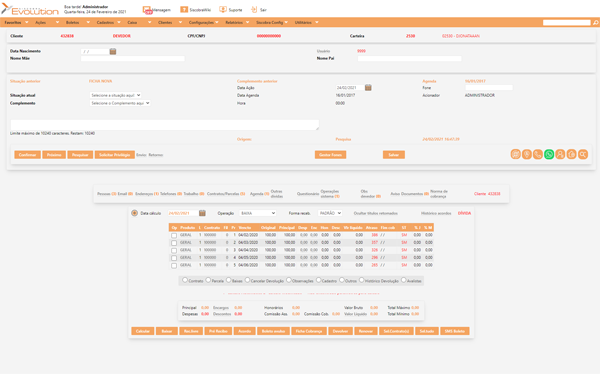Viewport: 600px width, 374px height.
Task: Click the Salvar button
Action: pos(394,155)
